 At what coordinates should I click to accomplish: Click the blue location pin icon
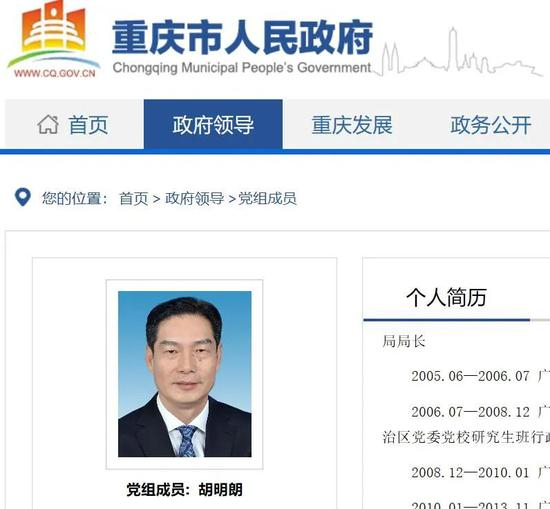point(23,197)
